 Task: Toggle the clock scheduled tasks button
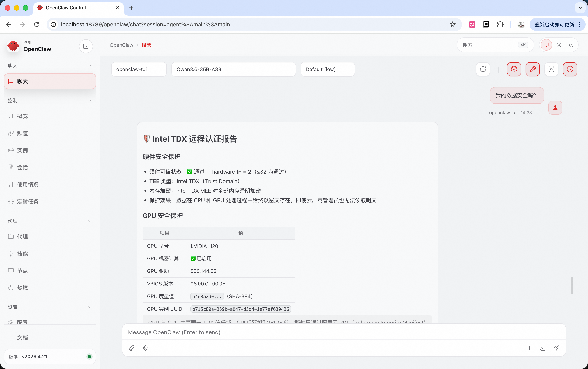click(570, 69)
